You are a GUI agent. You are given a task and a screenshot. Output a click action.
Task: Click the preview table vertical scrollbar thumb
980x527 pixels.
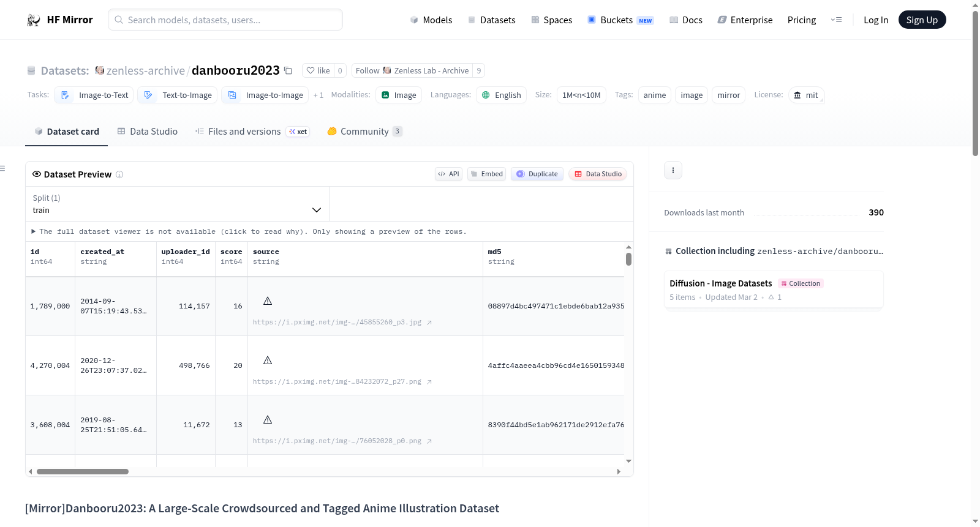point(628,259)
